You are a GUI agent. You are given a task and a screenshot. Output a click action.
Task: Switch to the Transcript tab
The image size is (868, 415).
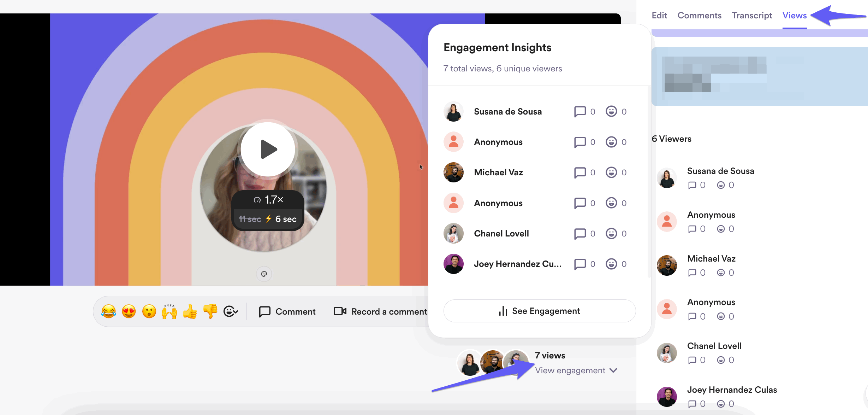point(752,16)
